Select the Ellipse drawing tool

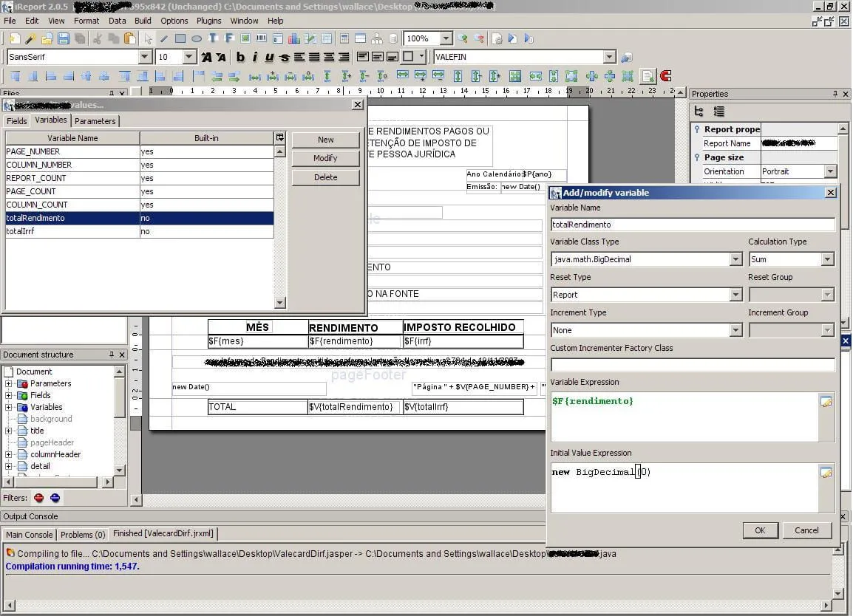tap(197, 38)
